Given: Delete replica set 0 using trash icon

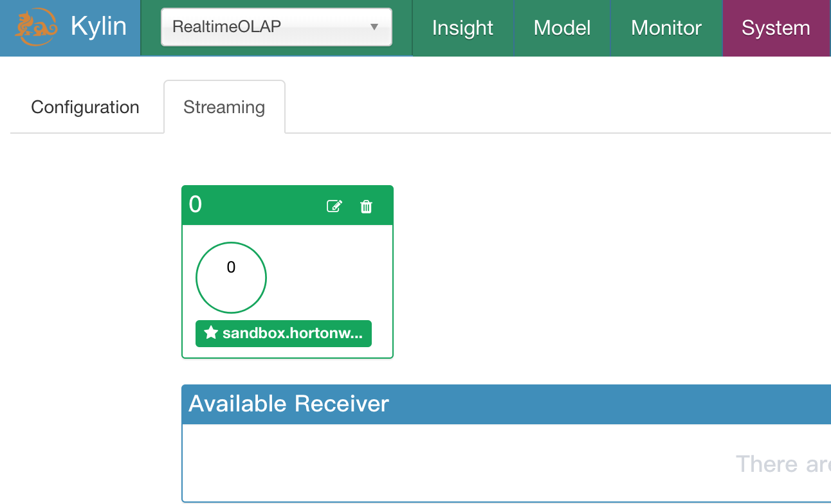Looking at the screenshot, I should click(366, 206).
